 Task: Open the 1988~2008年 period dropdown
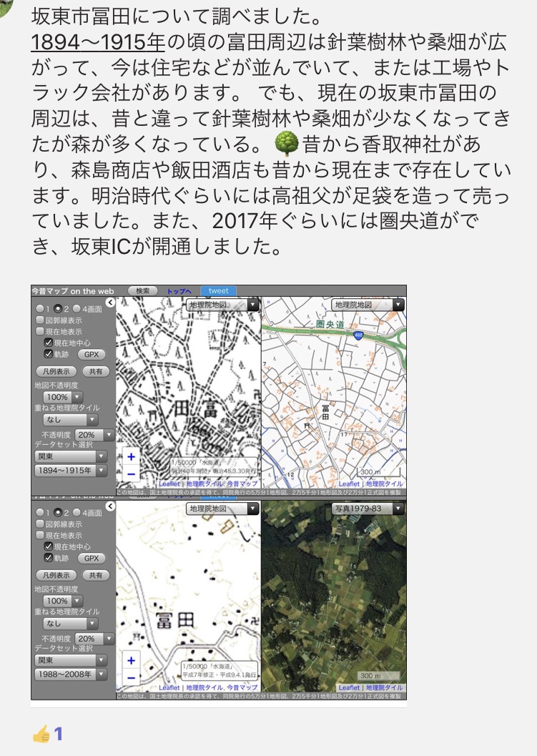(71, 674)
